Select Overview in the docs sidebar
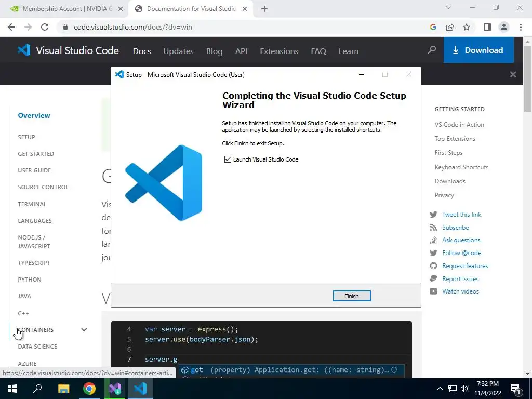 34,115
